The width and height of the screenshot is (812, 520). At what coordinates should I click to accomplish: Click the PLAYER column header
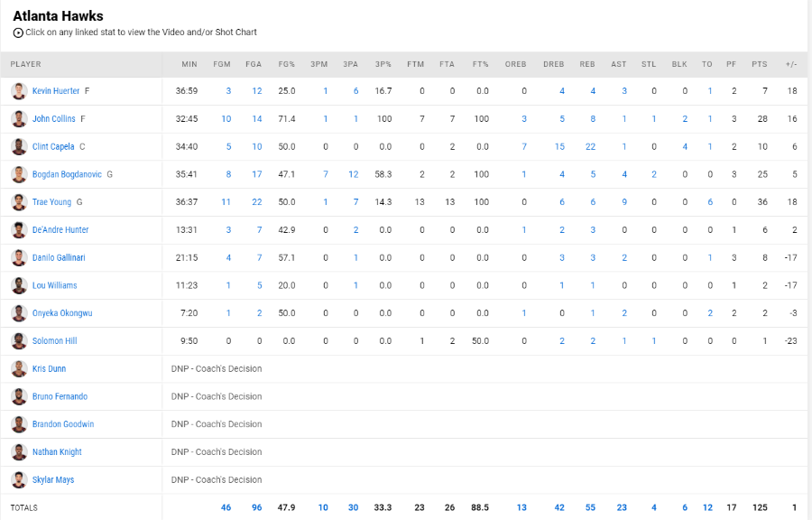tap(26, 64)
